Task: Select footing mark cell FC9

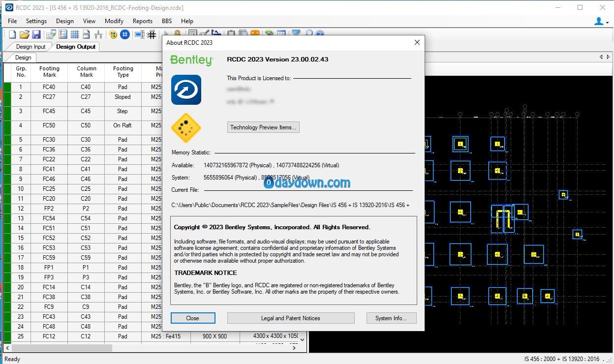Action: [49, 307]
